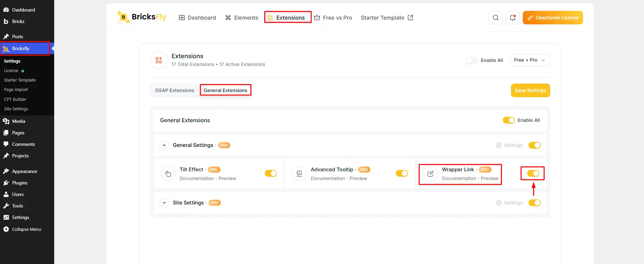
Task: Click the Deactivate License button
Action: click(553, 18)
